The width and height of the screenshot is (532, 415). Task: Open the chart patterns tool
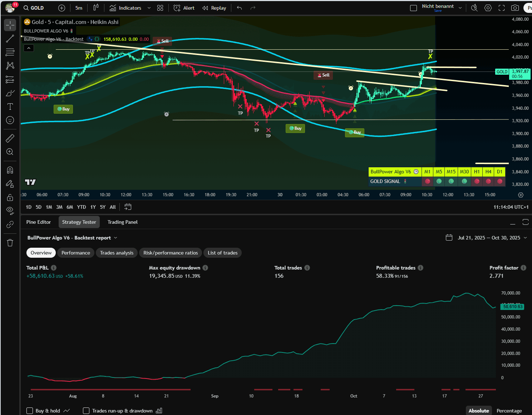coord(10,66)
